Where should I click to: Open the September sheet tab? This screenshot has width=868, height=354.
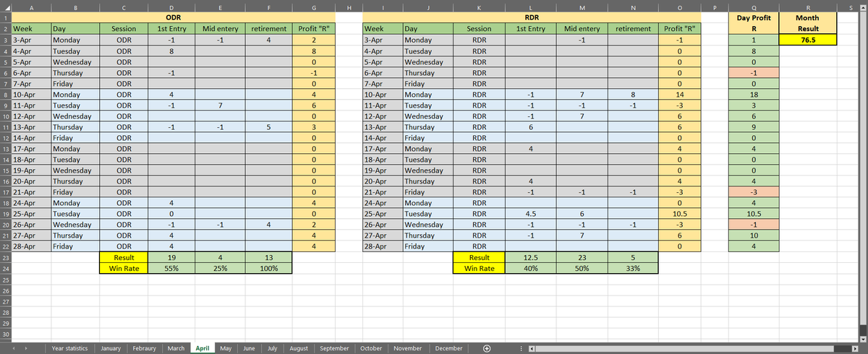click(x=334, y=348)
